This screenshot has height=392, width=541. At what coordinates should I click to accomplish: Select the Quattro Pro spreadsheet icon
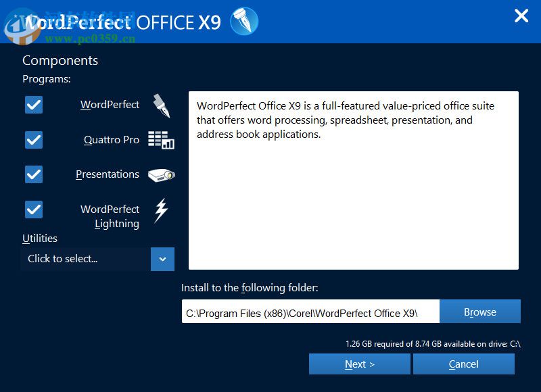(x=162, y=139)
